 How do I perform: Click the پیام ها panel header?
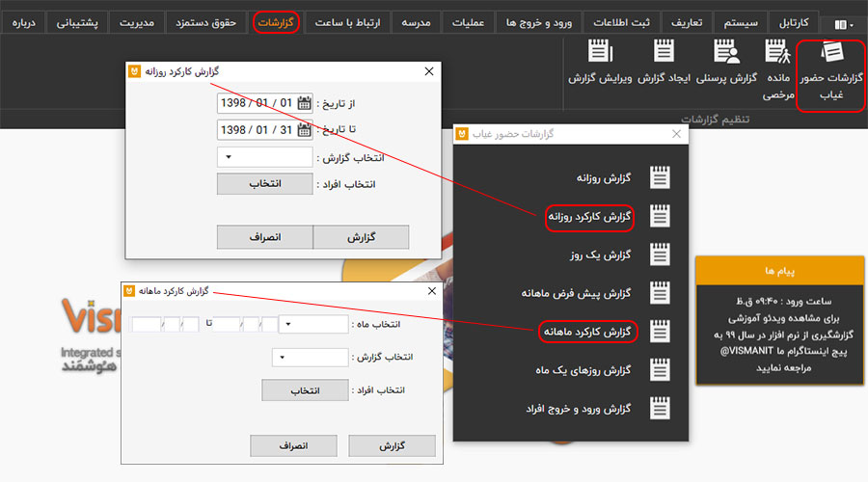(779, 271)
